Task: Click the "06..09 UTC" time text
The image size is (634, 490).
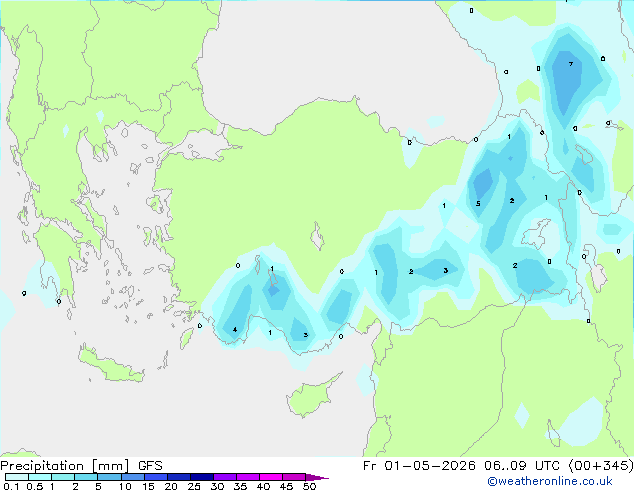Action: coord(522,466)
